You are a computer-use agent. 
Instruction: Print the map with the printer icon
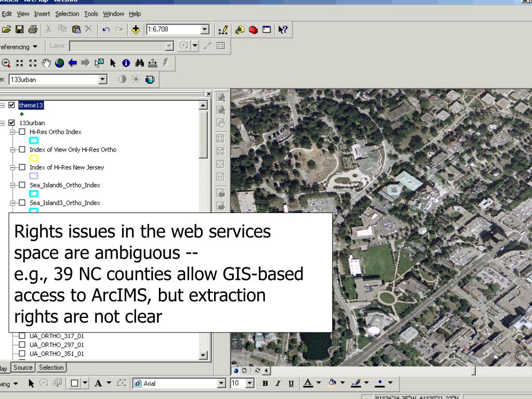coord(33,30)
